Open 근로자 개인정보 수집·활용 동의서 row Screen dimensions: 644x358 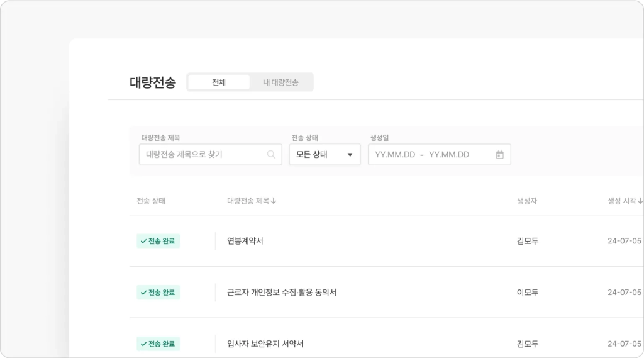[x=282, y=293]
